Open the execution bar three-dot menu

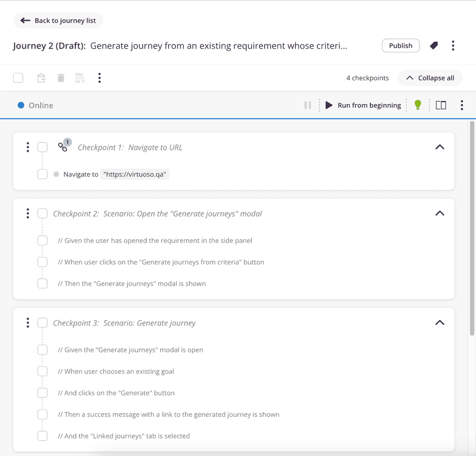tap(462, 105)
